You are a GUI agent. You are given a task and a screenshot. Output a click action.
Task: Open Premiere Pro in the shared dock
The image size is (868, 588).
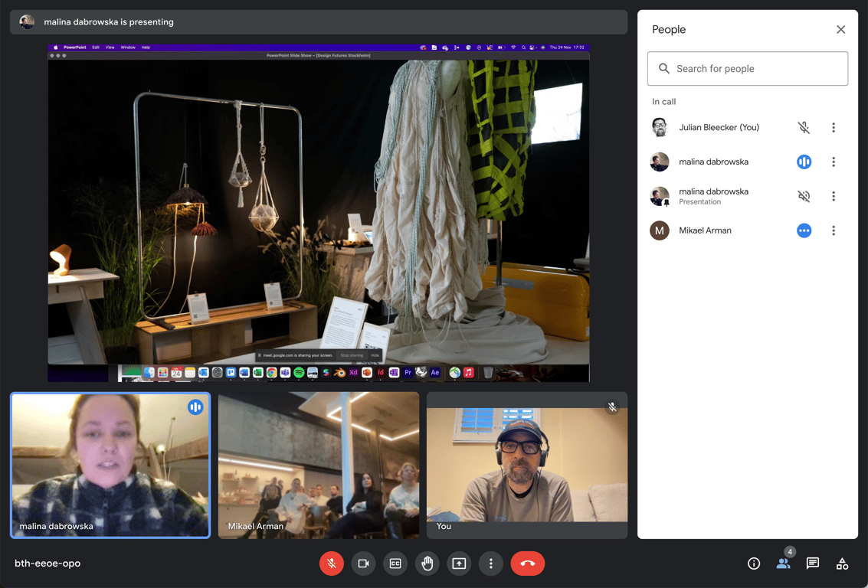pyautogui.click(x=408, y=373)
